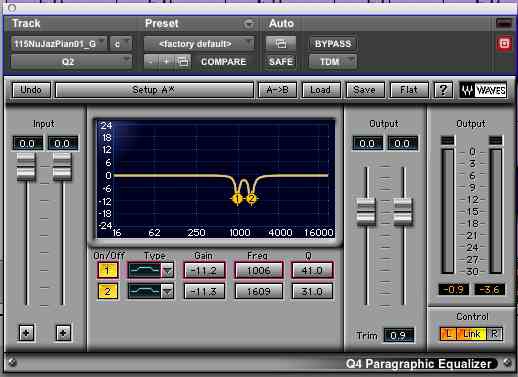
Task: Click the Load button
Action: click(321, 90)
